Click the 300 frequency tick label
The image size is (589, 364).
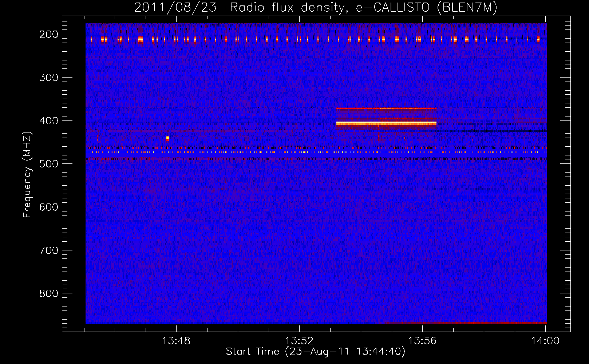pos(49,78)
